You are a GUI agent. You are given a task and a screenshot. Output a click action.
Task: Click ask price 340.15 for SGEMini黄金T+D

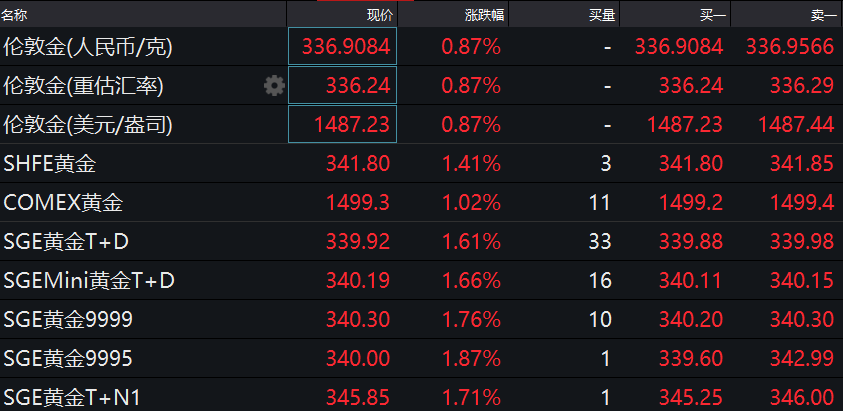click(802, 281)
